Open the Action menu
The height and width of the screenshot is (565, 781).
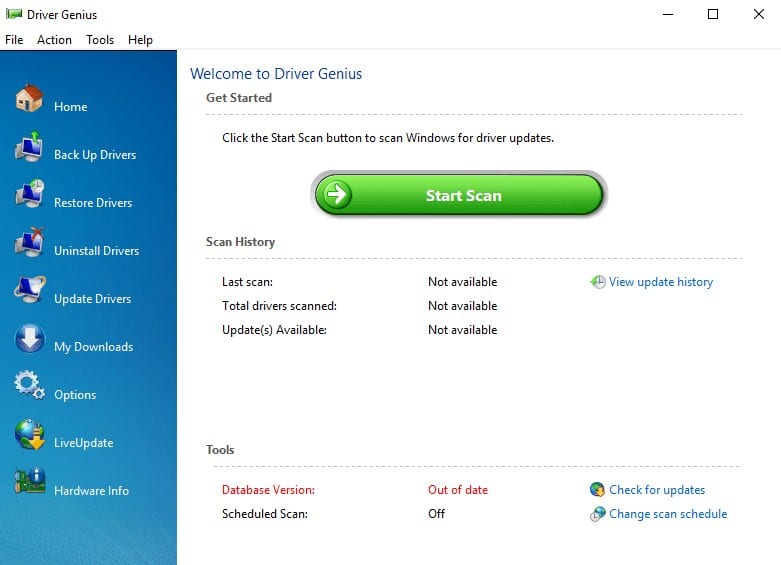pyautogui.click(x=54, y=40)
